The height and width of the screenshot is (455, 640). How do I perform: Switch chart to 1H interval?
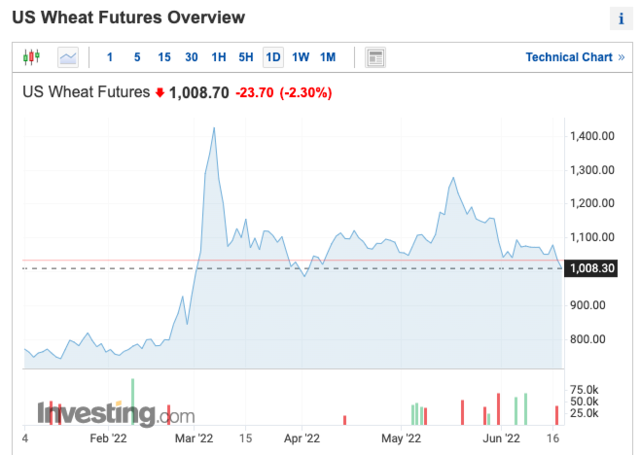pos(218,57)
